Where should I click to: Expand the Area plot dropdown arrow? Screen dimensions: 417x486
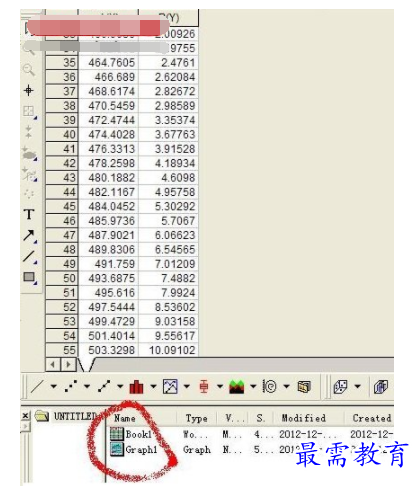coord(253,387)
